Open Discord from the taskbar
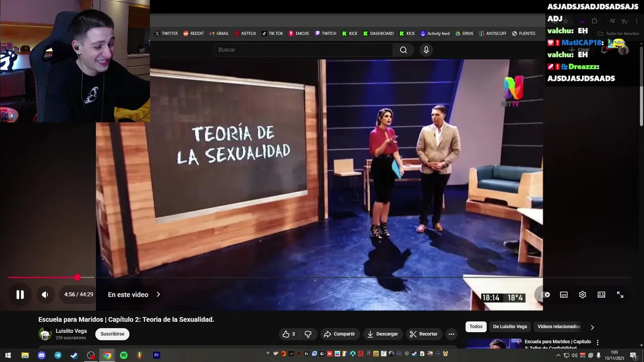This screenshot has height=362, width=644. pyautogui.click(x=42, y=355)
